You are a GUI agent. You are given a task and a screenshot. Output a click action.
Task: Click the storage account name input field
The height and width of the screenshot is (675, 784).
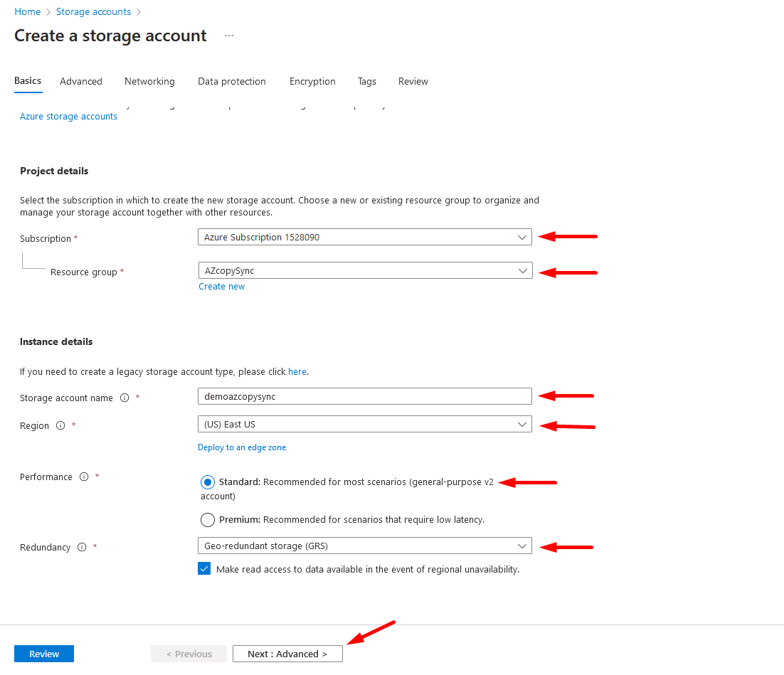tap(364, 396)
